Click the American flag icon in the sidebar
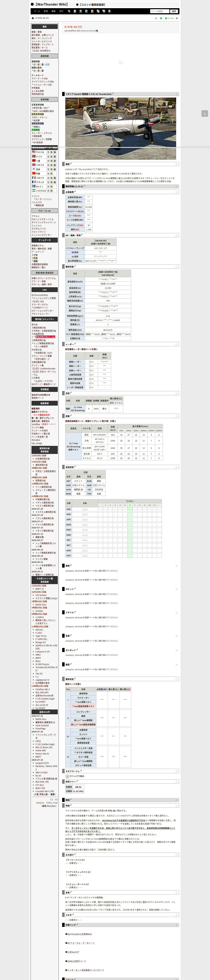 (34, 152)
